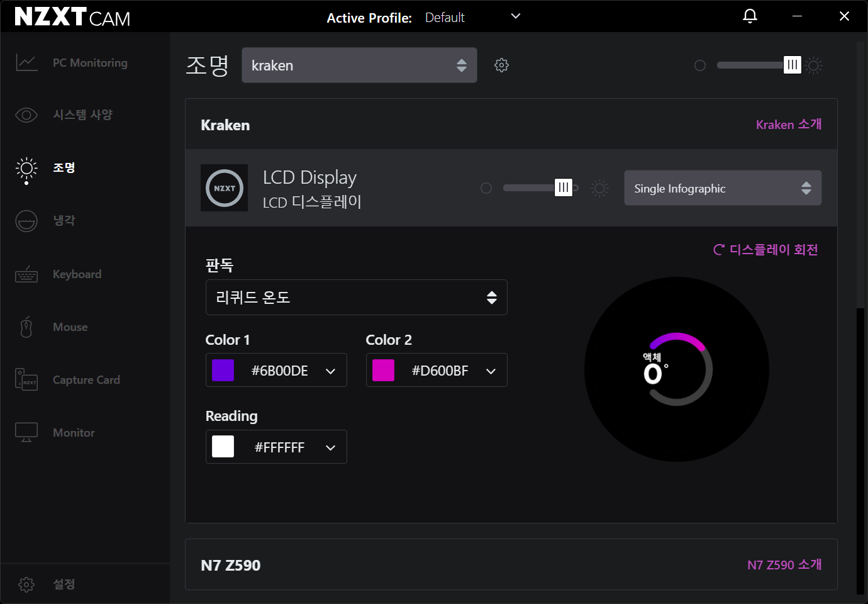Open the Mouse menu item
The width and height of the screenshot is (868, 604).
coord(70,327)
